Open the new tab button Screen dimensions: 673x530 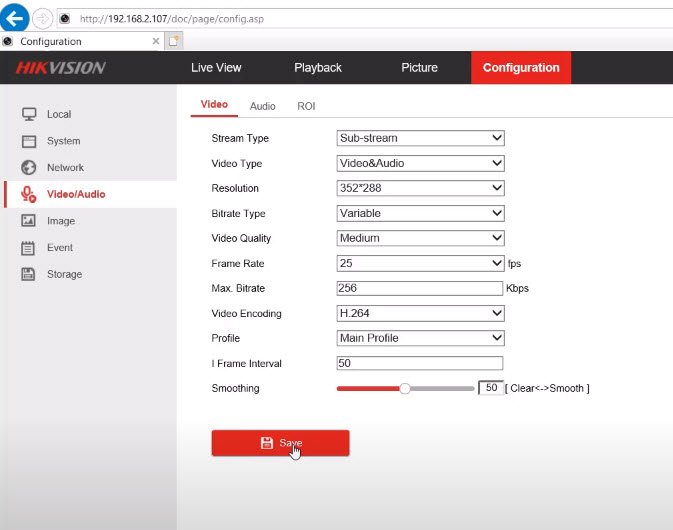tap(174, 41)
